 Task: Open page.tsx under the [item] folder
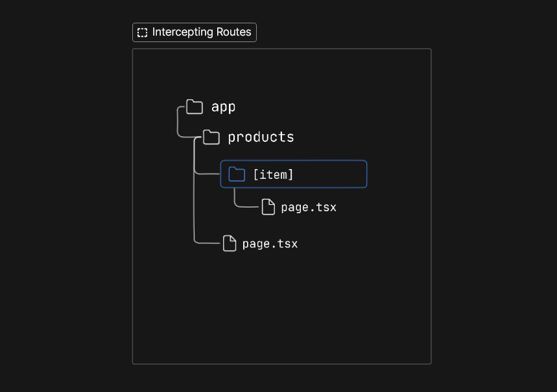(x=308, y=207)
